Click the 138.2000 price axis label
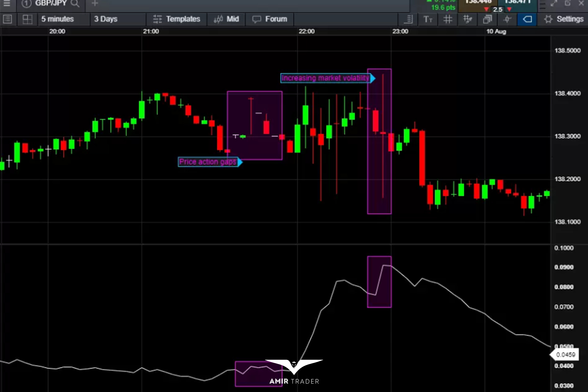 click(x=567, y=179)
